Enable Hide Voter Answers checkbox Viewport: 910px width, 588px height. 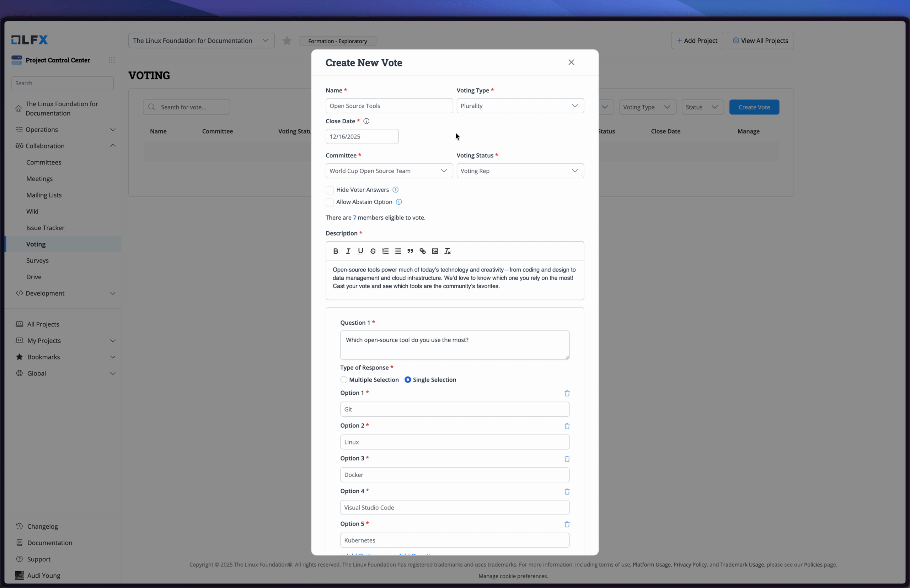[330, 190]
